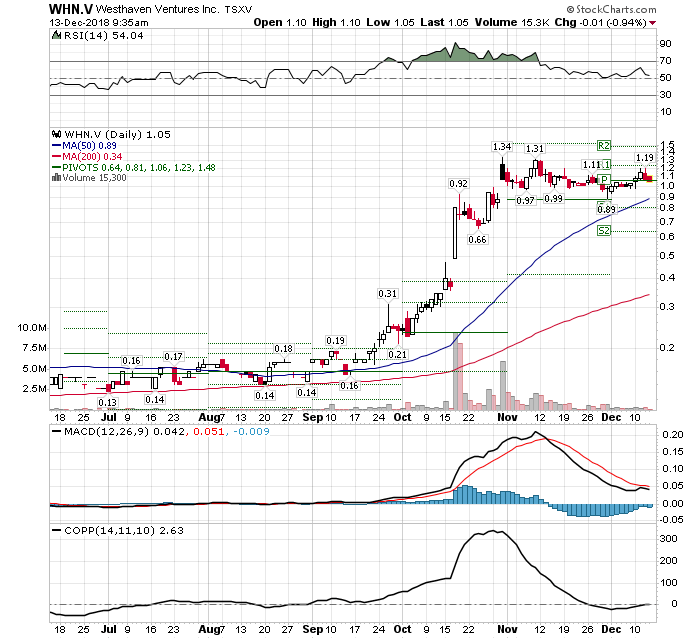Click the 1.31 price label
The image size is (700, 639).
534,149
